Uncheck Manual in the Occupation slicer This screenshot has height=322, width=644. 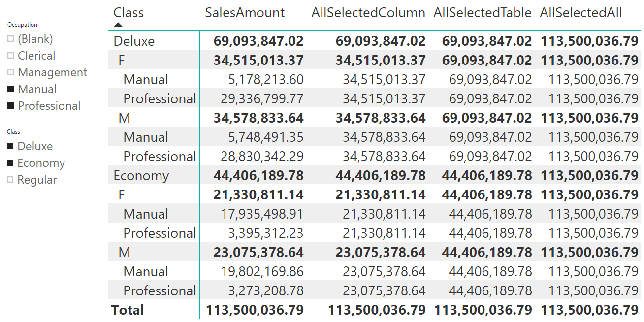point(11,89)
